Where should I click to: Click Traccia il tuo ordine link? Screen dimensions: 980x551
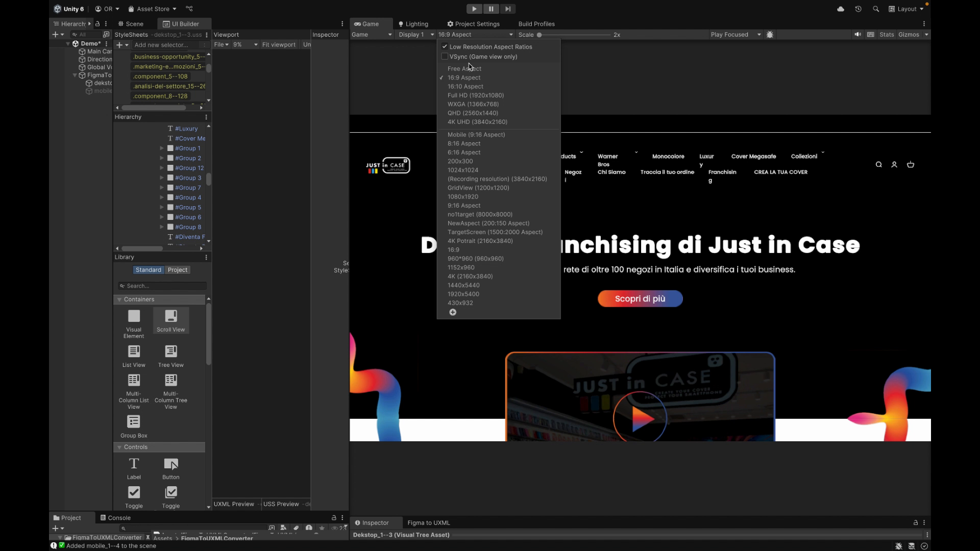pos(667,172)
